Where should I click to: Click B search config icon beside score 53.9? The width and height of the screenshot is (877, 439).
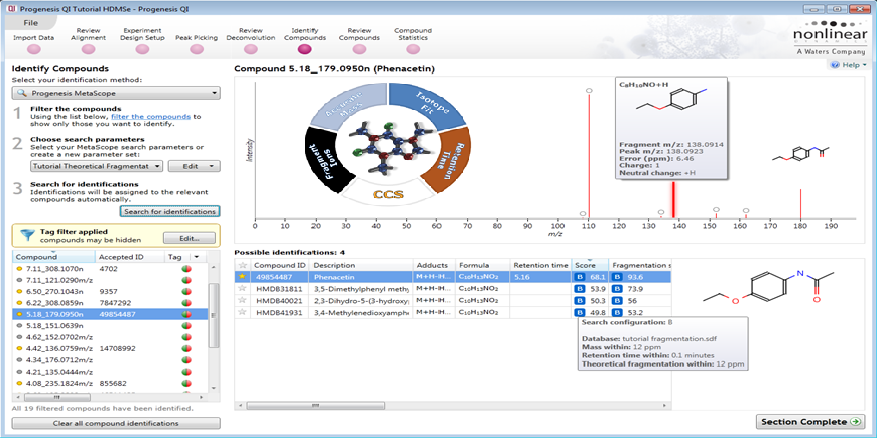(x=579, y=289)
